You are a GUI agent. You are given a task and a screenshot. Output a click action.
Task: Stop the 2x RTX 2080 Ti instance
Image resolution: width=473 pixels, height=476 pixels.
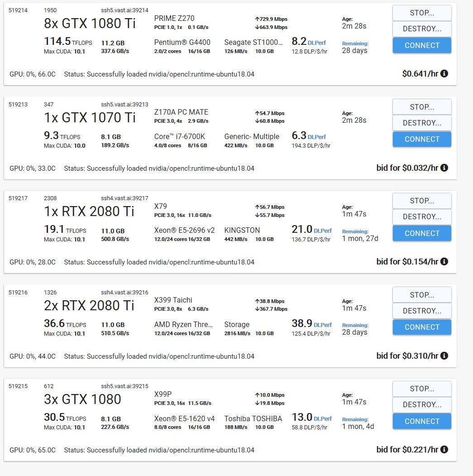[x=422, y=295]
